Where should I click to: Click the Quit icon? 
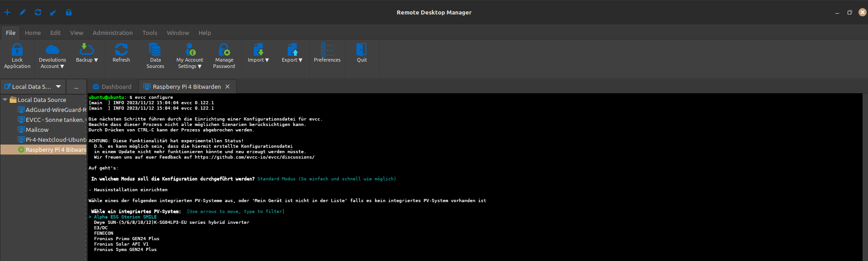(x=361, y=49)
